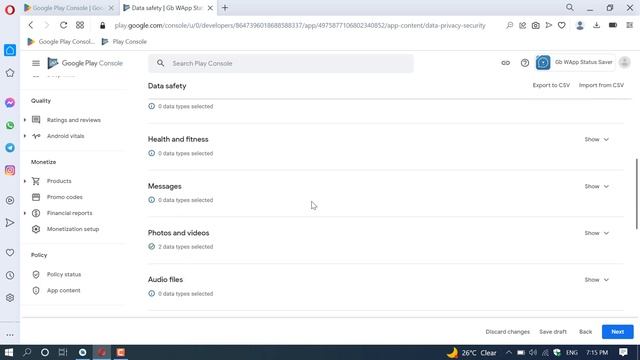Open Opera sidebar history clock
Image resolution: width=640 pixels, height=360 pixels.
coord(10,275)
